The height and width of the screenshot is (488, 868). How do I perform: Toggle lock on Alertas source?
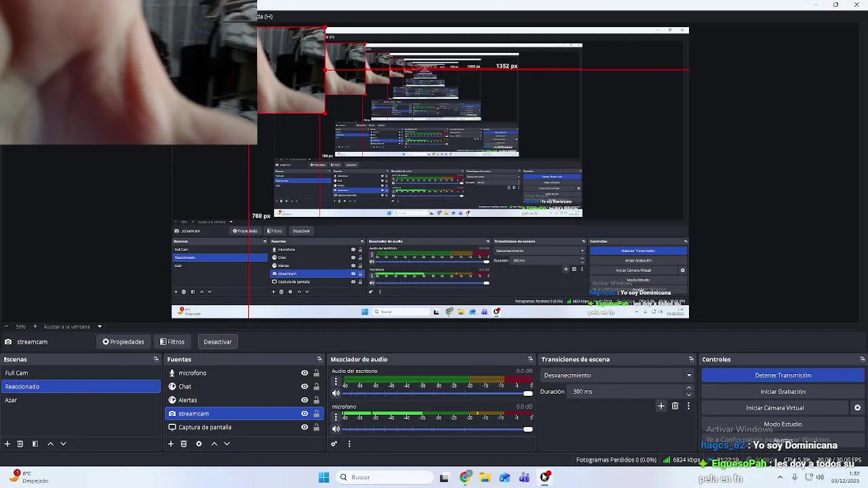point(316,400)
